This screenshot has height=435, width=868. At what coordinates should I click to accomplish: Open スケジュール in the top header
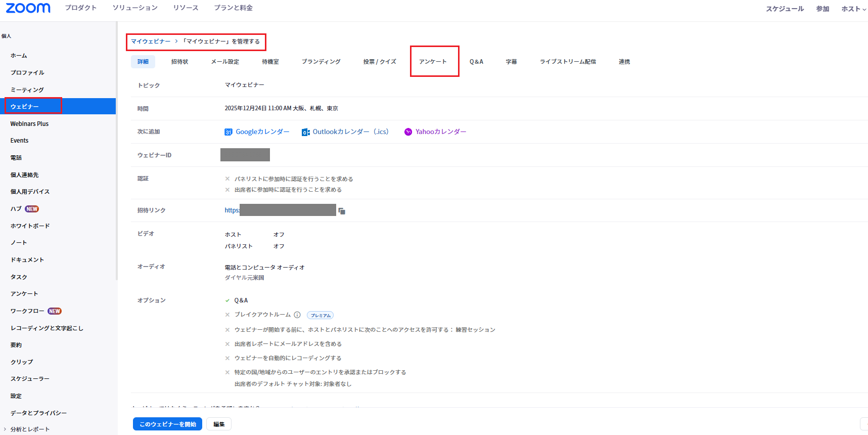[785, 9]
